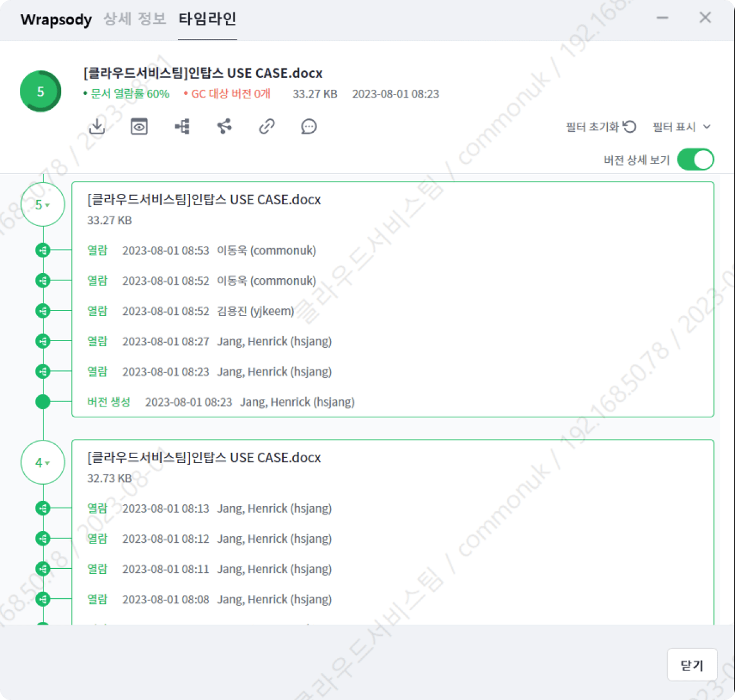
Task: Click the 버전 생성 timeline marker dot
Action: pyautogui.click(x=43, y=402)
